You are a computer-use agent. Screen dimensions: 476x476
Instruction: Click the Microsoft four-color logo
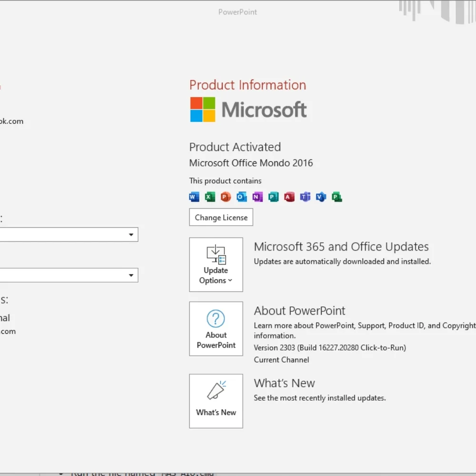(x=202, y=109)
